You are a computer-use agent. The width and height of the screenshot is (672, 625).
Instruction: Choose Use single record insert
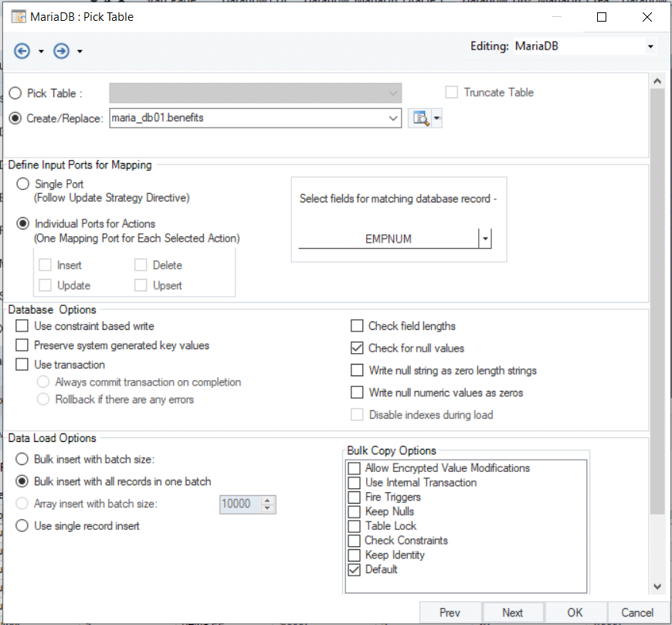pos(23,526)
